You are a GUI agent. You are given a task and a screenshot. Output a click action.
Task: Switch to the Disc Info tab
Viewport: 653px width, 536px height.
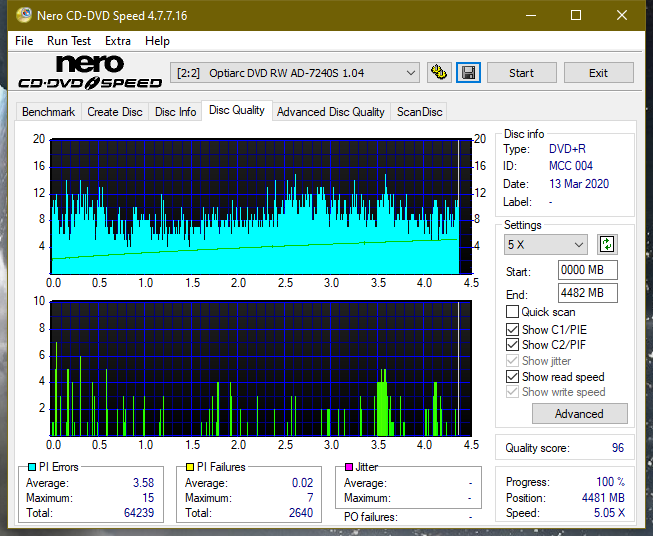click(175, 112)
